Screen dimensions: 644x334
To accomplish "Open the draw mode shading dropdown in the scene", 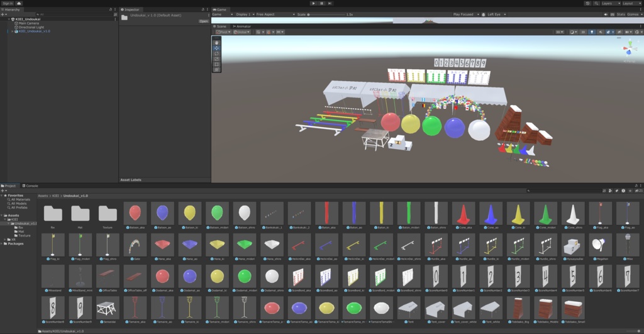I will pos(572,32).
